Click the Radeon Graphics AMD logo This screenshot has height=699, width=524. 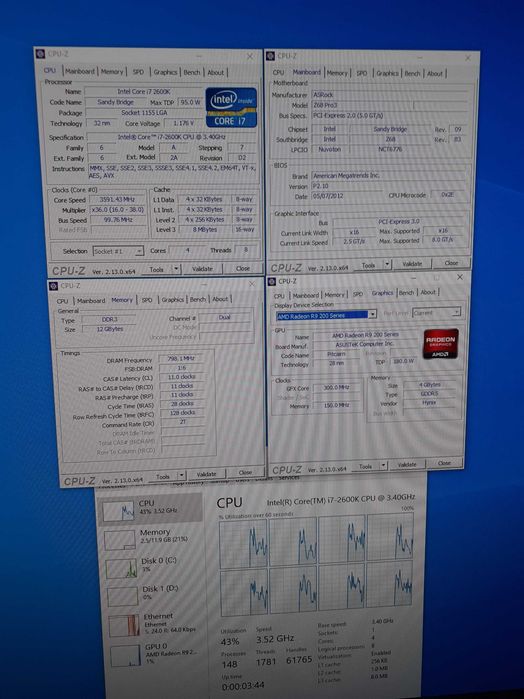441,344
